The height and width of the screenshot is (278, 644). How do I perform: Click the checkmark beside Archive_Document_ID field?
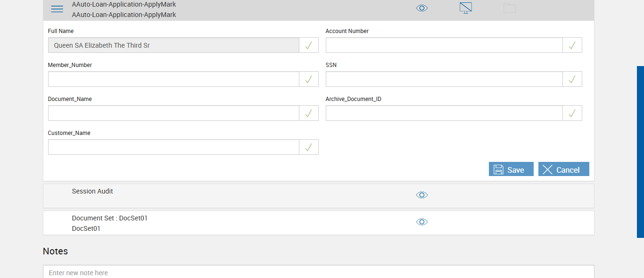(572, 113)
